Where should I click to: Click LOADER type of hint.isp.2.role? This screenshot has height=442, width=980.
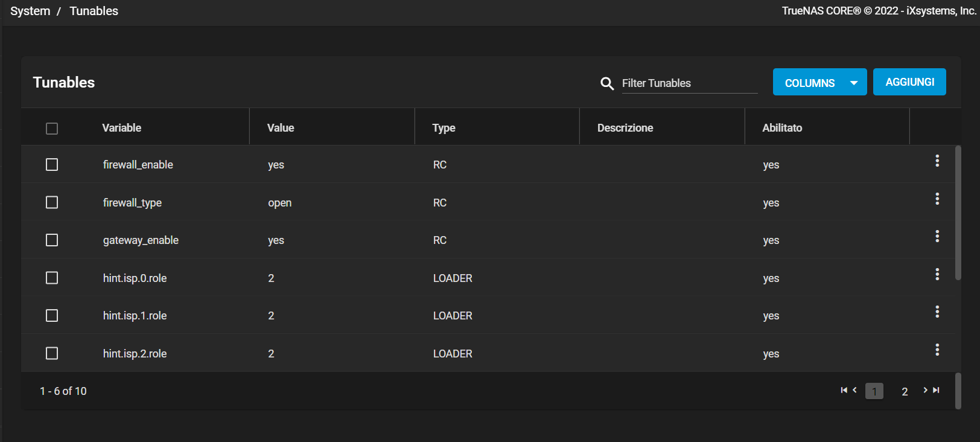453,354
